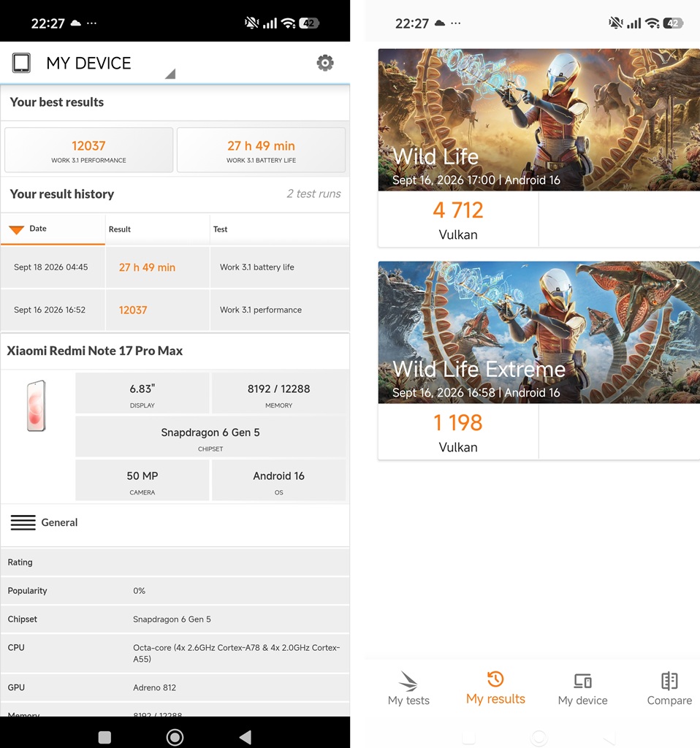Open the 12037 Work 3.1 performance best result
The width and height of the screenshot is (700, 748).
[x=88, y=150]
